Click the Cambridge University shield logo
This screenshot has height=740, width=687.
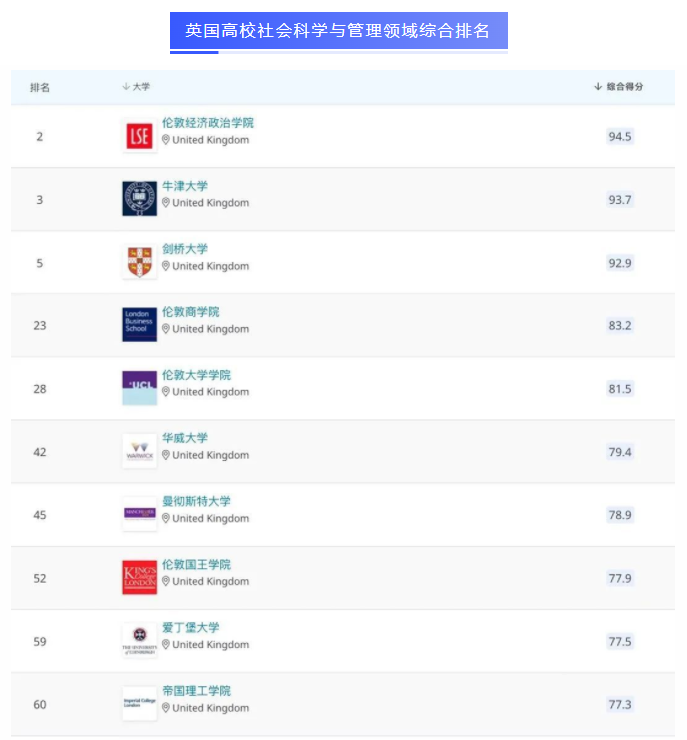[x=139, y=262]
